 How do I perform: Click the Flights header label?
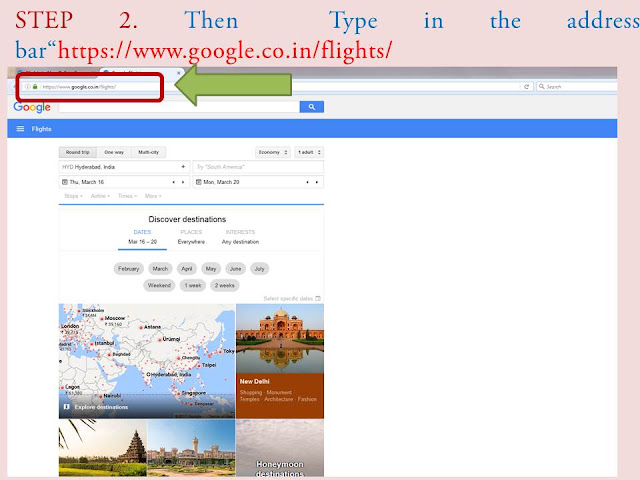point(42,129)
